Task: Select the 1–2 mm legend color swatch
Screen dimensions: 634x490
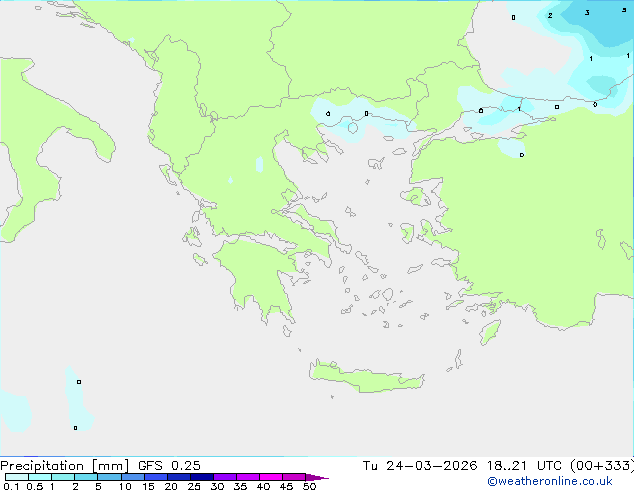Action: click(x=63, y=477)
